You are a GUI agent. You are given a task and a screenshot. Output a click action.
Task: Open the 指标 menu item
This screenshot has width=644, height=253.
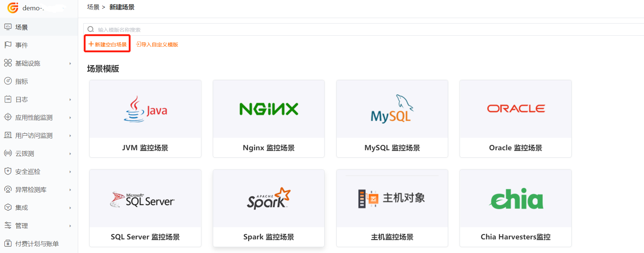coord(39,81)
